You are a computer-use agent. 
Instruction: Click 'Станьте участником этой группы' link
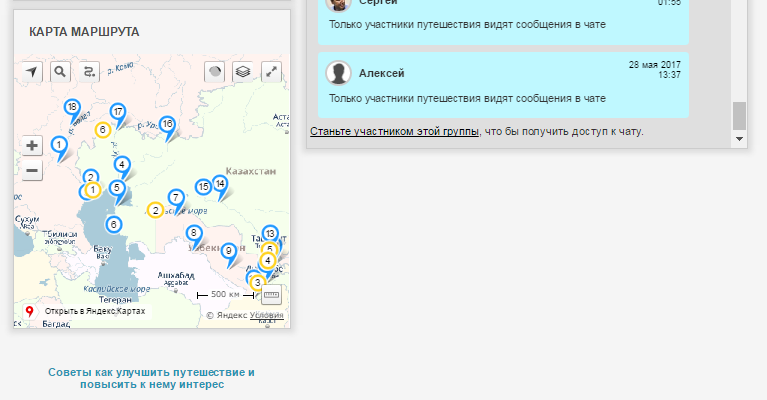pyautogui.click(x=394, y=131)
